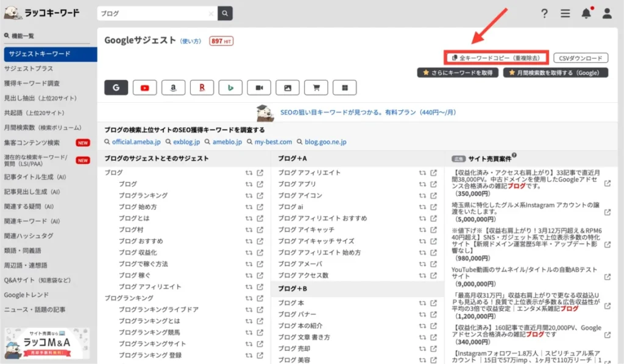Open サジェストプラス in sidebar
The width and height of the screenshot is (624, 364).
click(x=29, y=68)
